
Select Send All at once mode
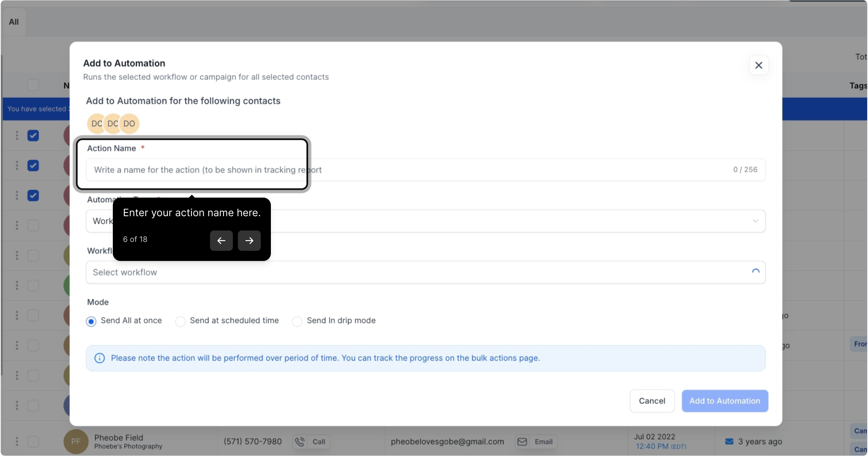[x=91, y=321]
